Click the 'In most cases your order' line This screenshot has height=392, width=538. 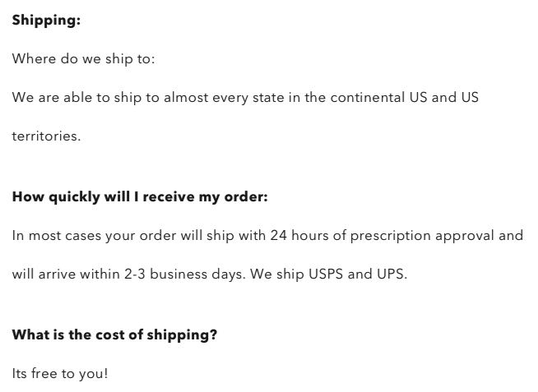(x=267, y=236)
